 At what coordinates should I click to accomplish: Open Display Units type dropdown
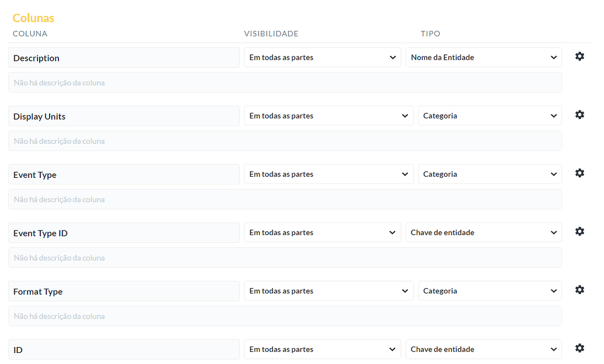(490, 116)
